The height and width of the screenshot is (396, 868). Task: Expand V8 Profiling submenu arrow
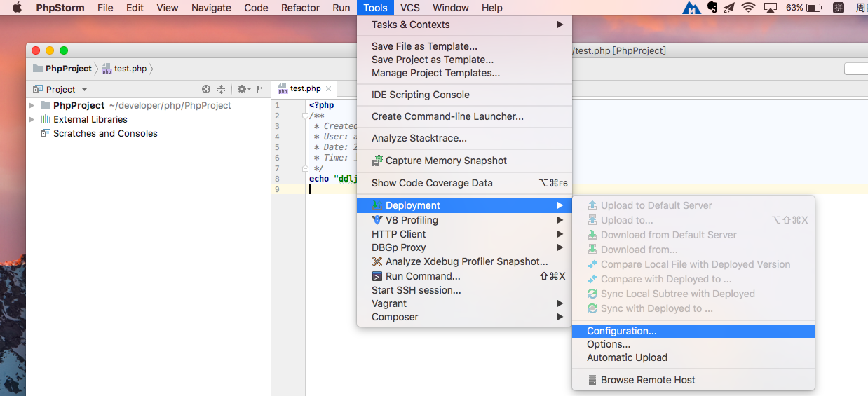pyautogui.click(x=560, y=220)
